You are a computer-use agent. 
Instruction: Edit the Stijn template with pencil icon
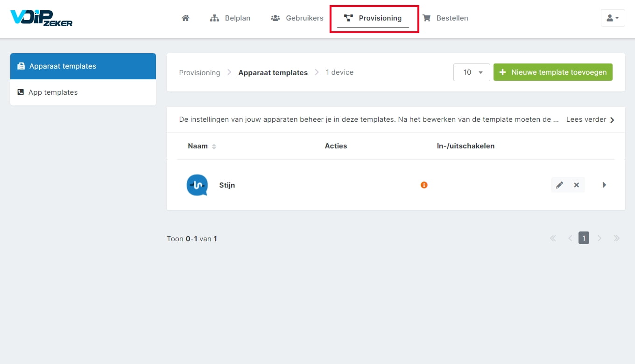coord(559,185)
